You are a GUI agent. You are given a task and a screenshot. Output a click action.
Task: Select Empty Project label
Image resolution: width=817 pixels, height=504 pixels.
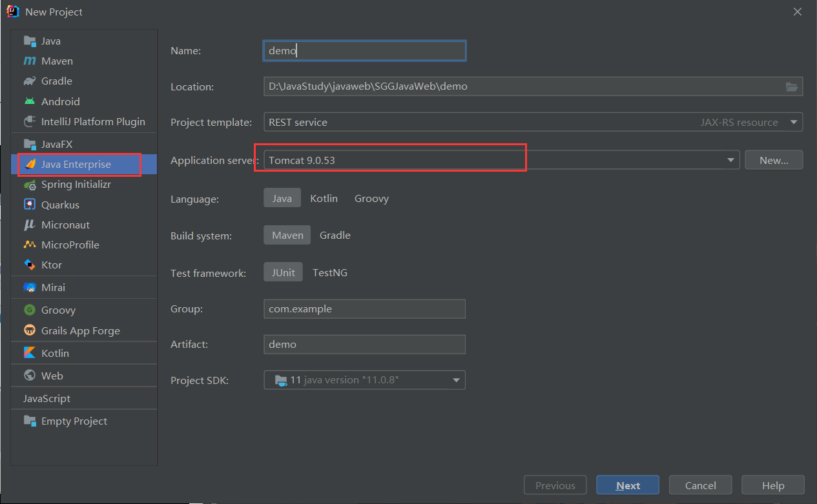pyautogui.click(x=74, y=421)
